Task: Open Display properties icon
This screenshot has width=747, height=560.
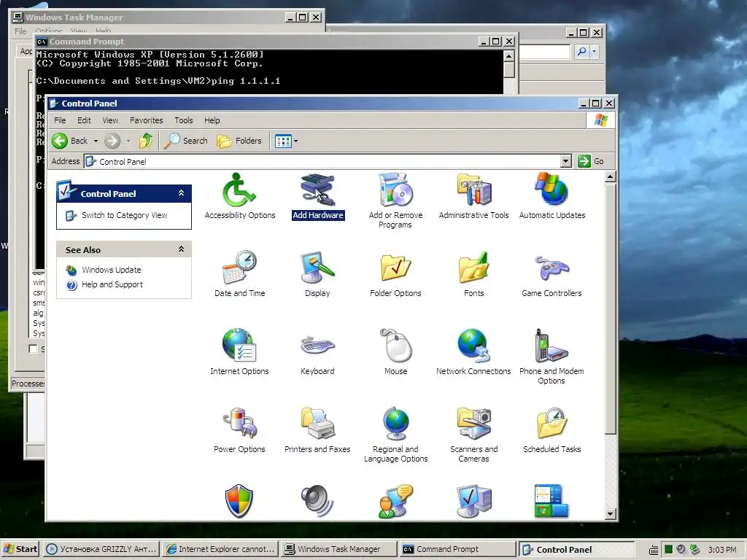Action: [318, 274]
